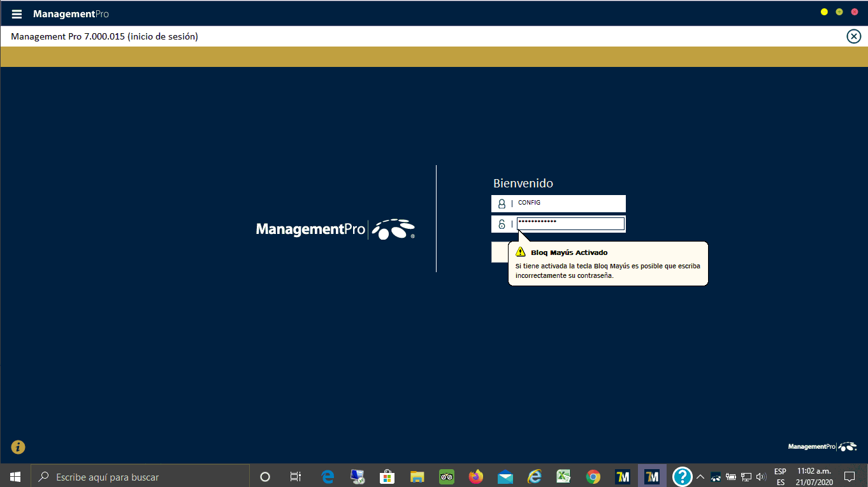Click the gold info icon at bottom left
The image size is (868, 487).
point(18,447)
